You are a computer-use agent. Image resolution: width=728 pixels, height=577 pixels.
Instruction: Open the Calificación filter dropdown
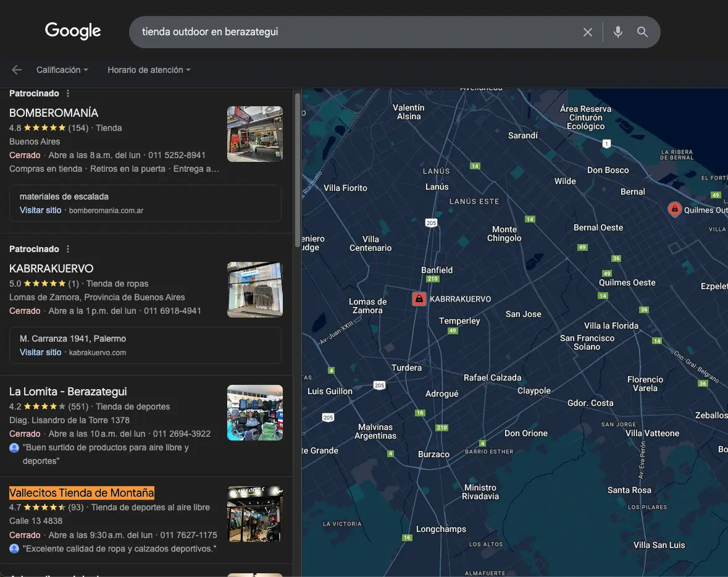(x=62, y=70)
